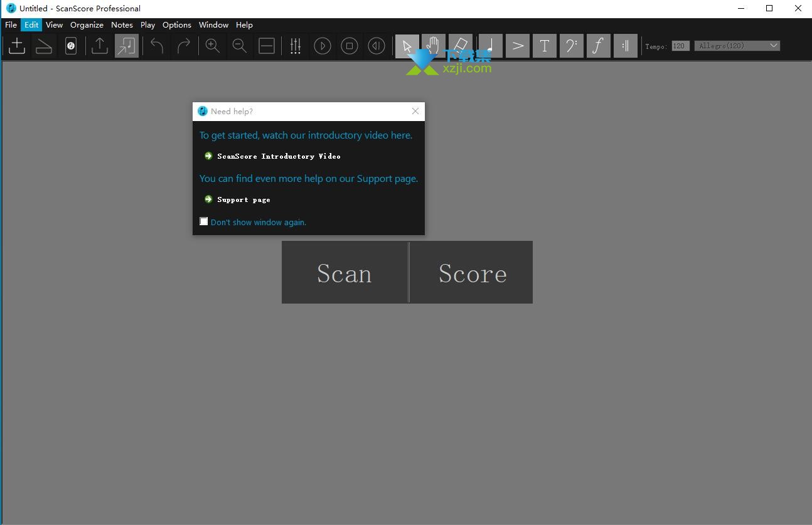Close the Need help? dialog
The width and height of the screenshot is (812, 525).
pyautogui.click(x=415, y=111)
